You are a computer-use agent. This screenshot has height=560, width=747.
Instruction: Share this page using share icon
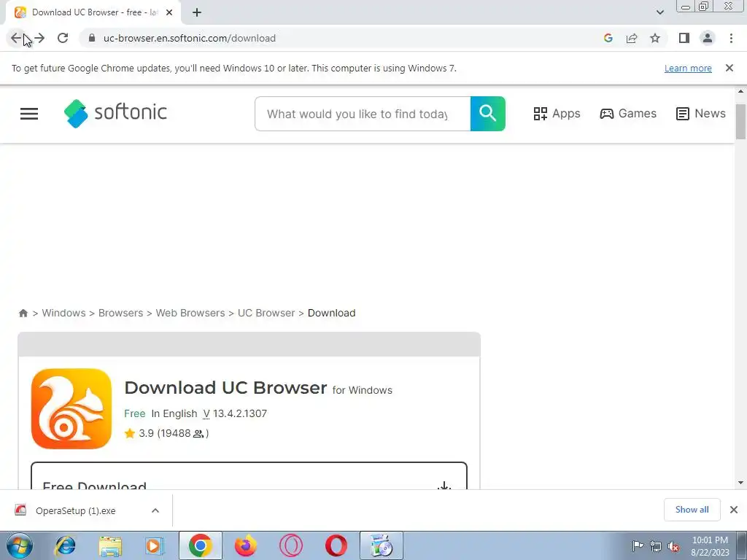click(x=632, y=38)
